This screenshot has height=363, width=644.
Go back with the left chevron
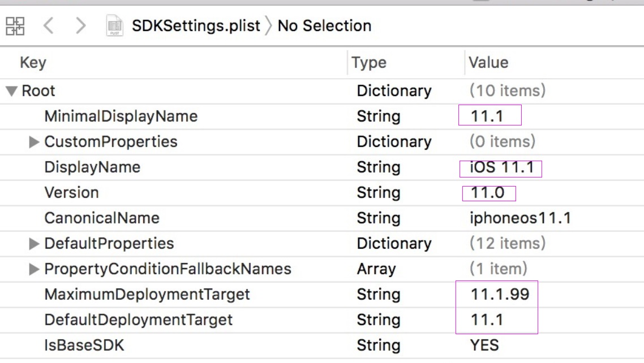coord(49,26)
